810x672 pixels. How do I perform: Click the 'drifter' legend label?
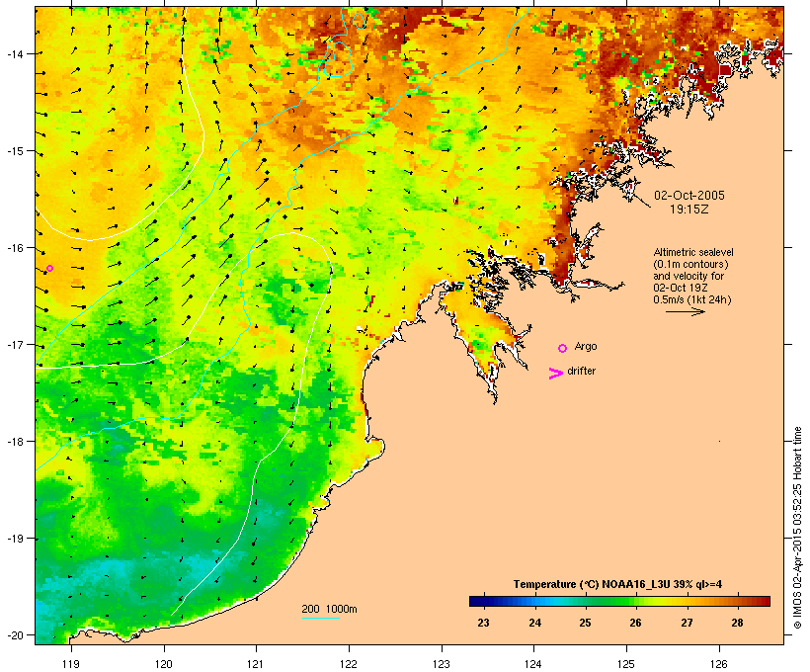click(x=581, y=372)
